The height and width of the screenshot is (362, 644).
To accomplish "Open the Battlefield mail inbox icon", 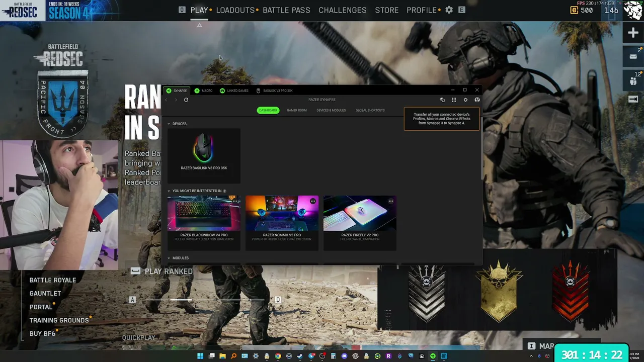I will point(633,56).
